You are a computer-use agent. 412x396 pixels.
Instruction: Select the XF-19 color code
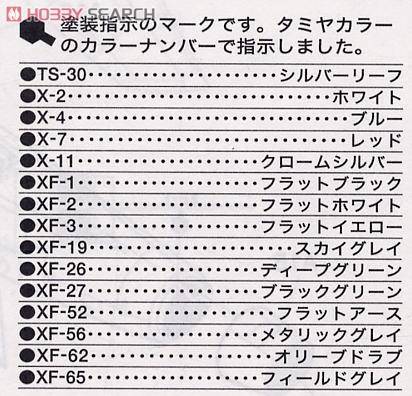[x=62, y=247]
